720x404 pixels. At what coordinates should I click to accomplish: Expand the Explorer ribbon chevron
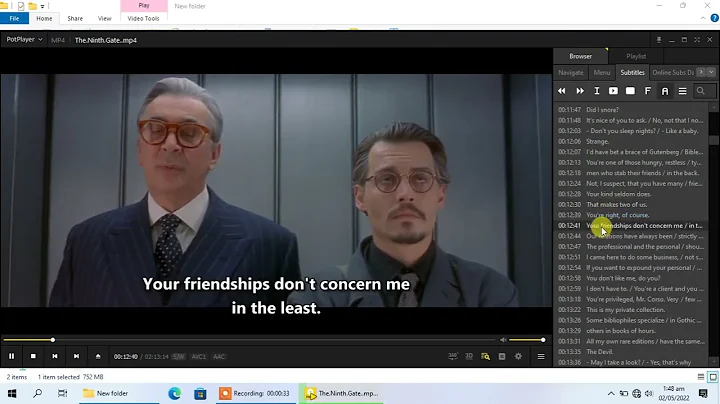703,18
